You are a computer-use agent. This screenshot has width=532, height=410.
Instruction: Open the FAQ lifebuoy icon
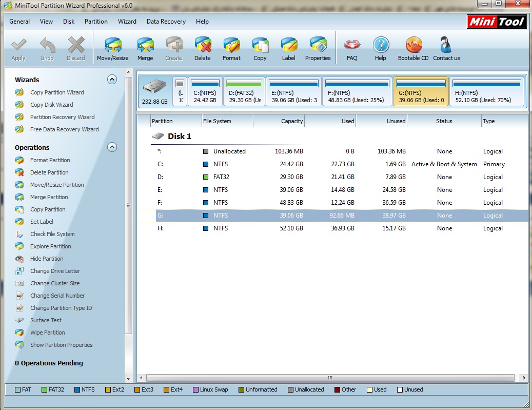[x=352, y=45]
